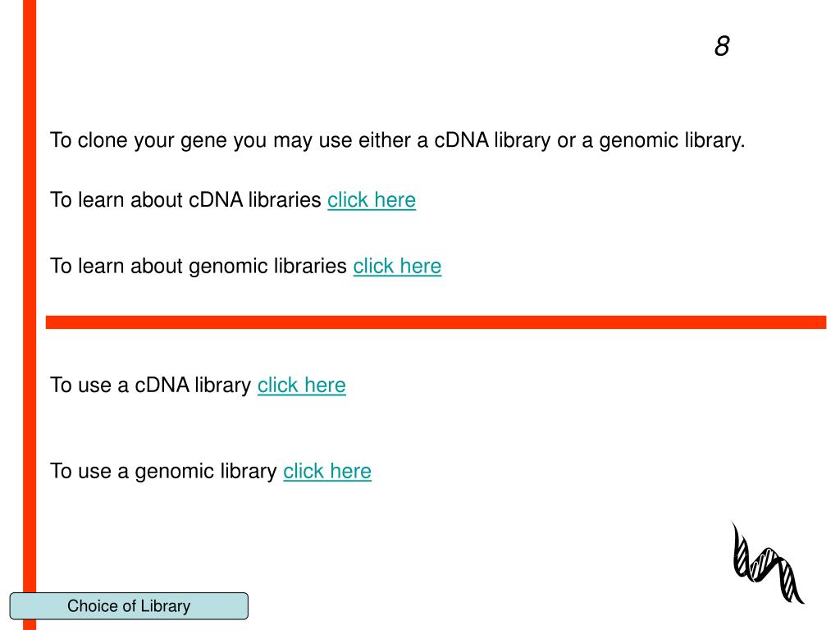Open the link to learn about cDNA libraries

(372, 200)
